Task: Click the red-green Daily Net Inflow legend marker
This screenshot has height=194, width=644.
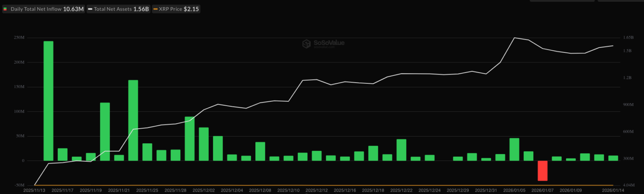Action: tap(5, 9)
